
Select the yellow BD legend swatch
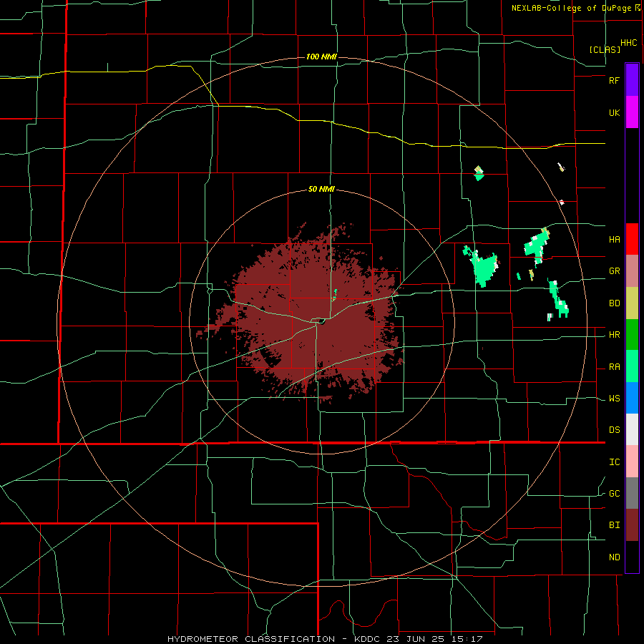click(x=632, y=303)
